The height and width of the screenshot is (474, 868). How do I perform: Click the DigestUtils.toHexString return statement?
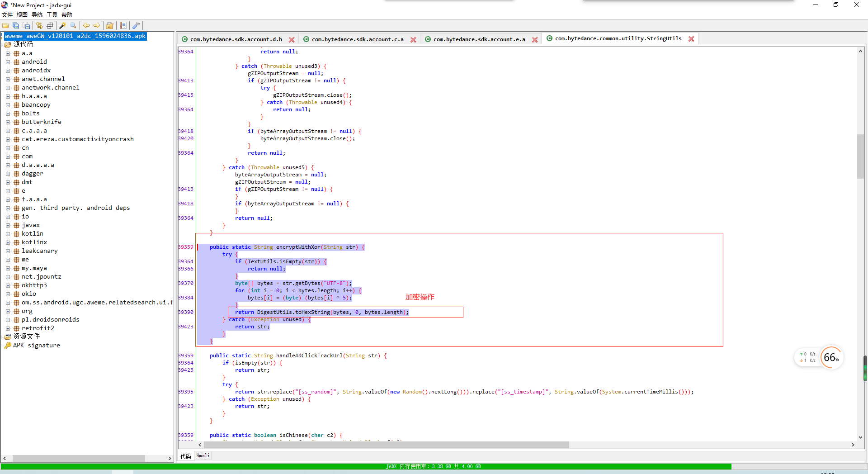(322, 313)
